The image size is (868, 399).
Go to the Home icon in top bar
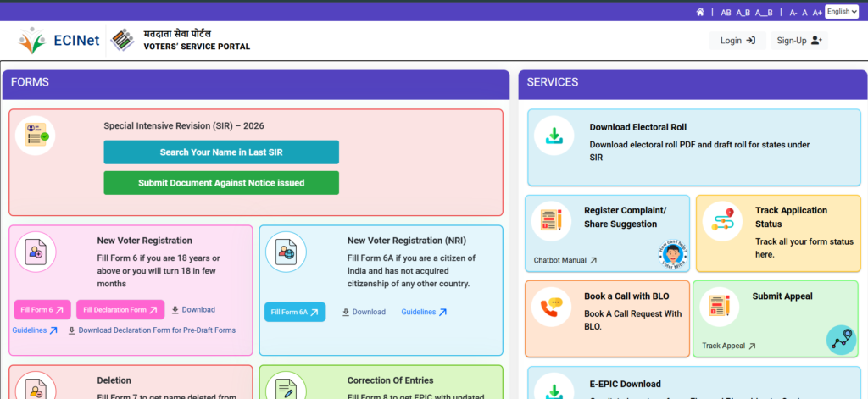point(700,12)
